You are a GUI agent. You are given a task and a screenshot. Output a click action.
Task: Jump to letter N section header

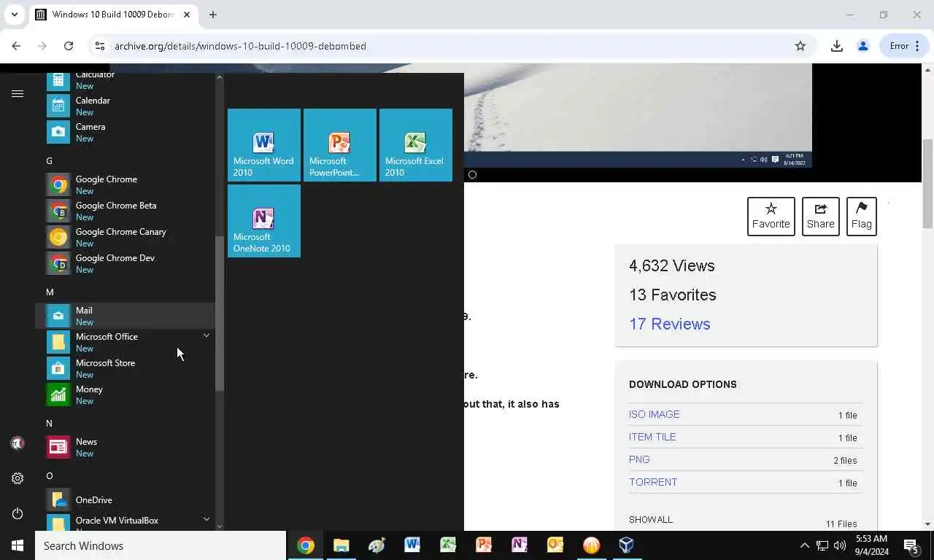pyautogui.click(x=49, y=423)
